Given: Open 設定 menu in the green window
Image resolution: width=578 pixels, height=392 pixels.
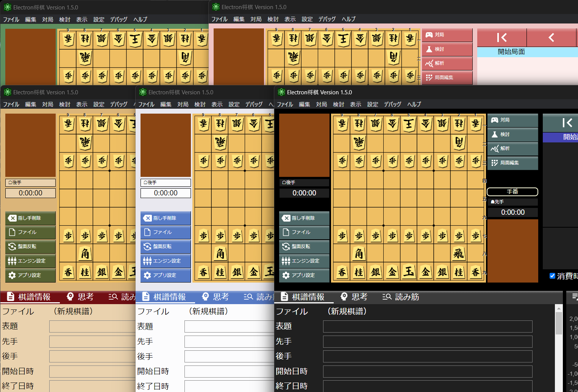Looking at the screenshot, I should click(99, 19).
